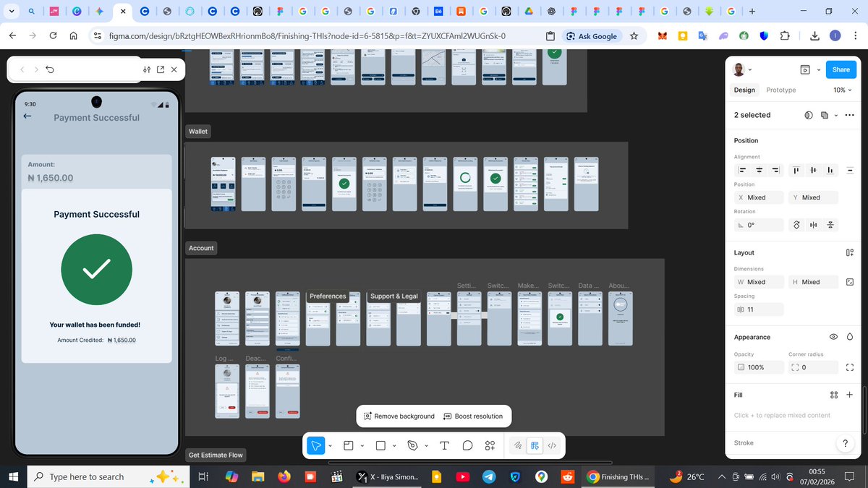Click the Windows Start button
This screenshot has width=868, height=488.
click(x=13, y=477)
